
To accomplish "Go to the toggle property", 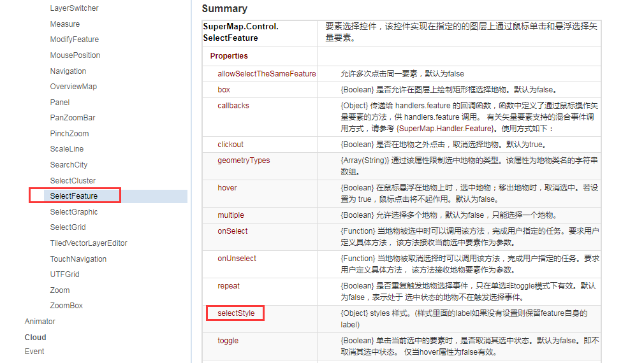I will tap(228, 341).
